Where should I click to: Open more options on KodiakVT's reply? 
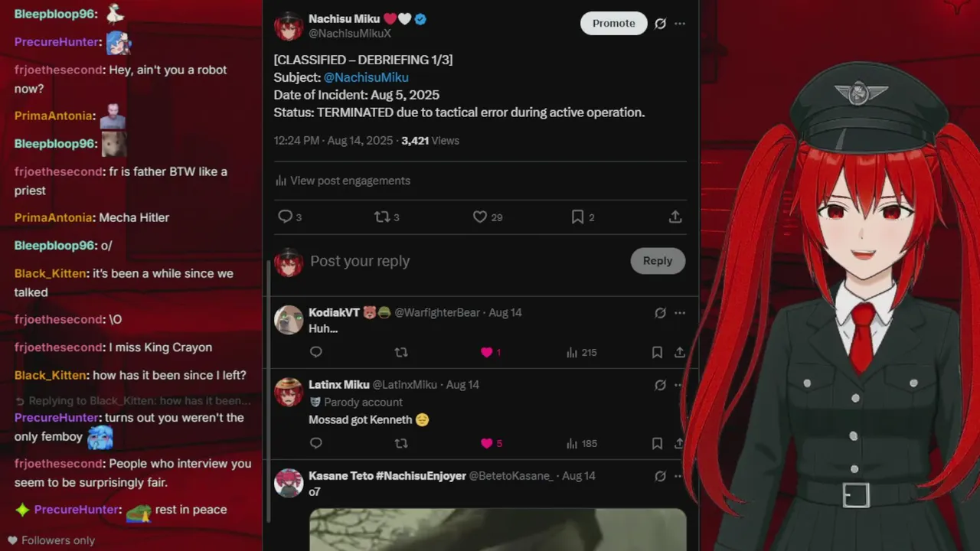(x=680, y=313)
